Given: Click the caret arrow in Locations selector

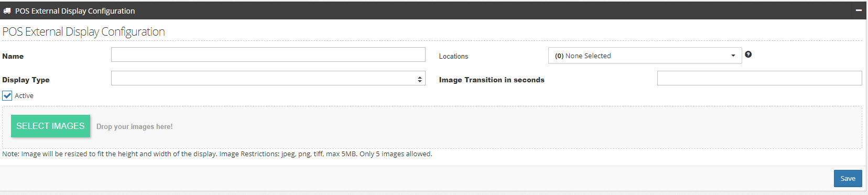Looking at the screenshot, I should point(733,56).
